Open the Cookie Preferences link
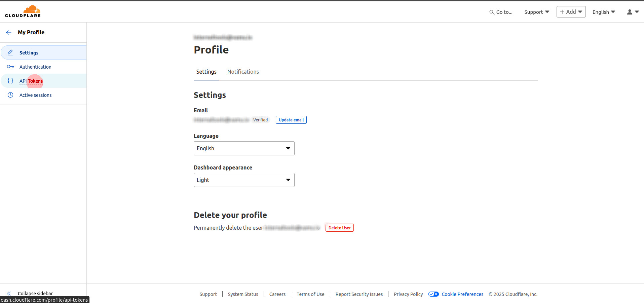The image size is (644, 303). (x=462, y=294)
